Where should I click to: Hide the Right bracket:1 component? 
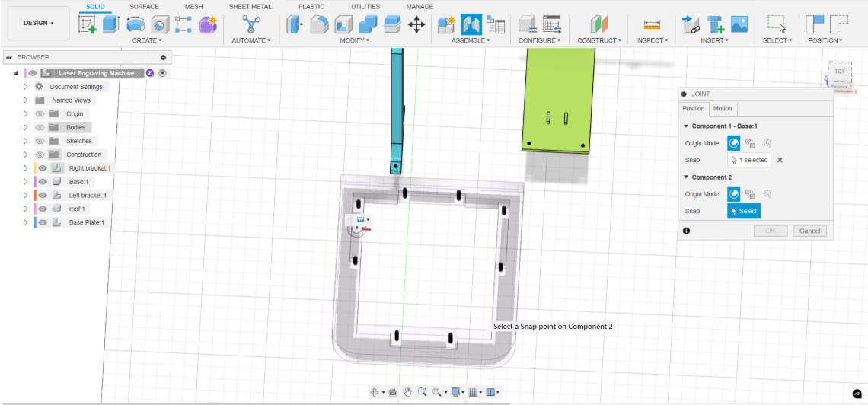click(x=43, y=168)
